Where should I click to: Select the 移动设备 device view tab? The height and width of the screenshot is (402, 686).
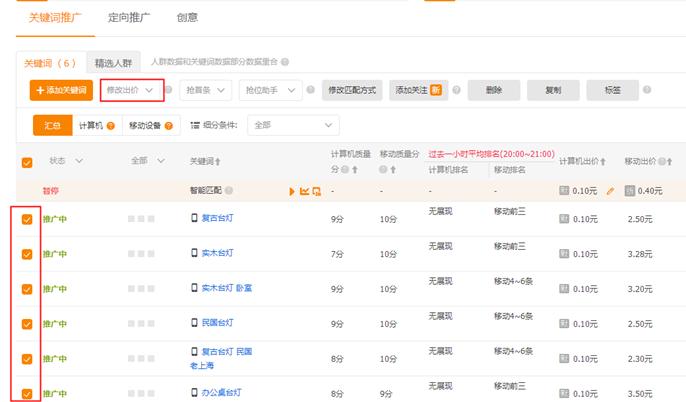[151, 126]
